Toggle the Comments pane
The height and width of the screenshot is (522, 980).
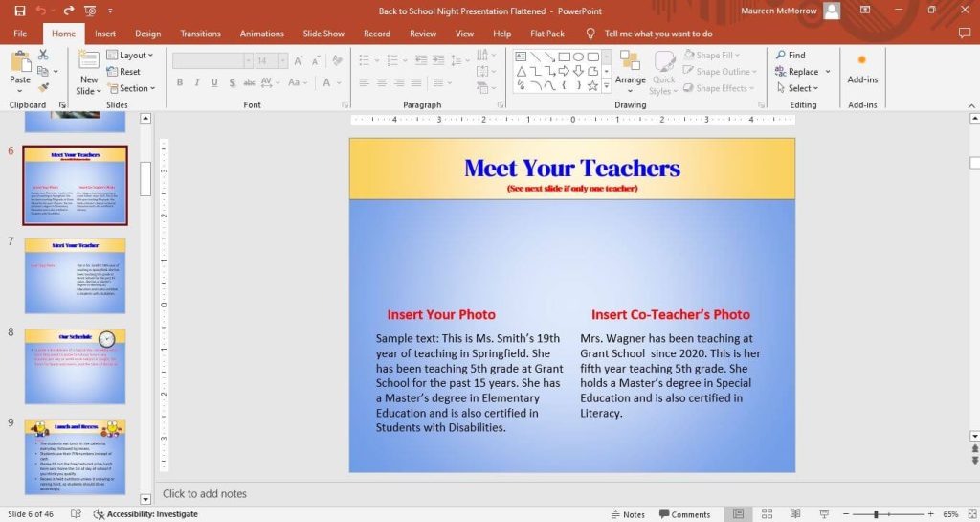point(683,514)
